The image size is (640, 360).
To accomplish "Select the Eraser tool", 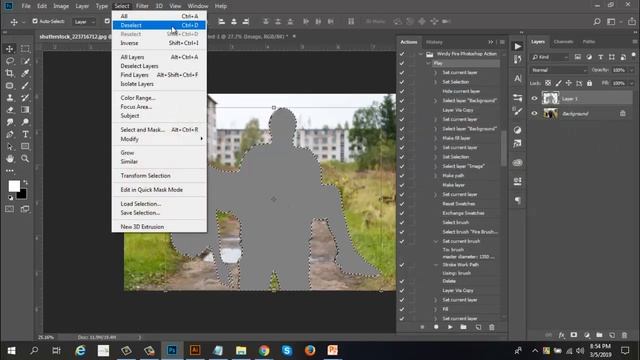I will pyautogui.click(x=9, y=110).
